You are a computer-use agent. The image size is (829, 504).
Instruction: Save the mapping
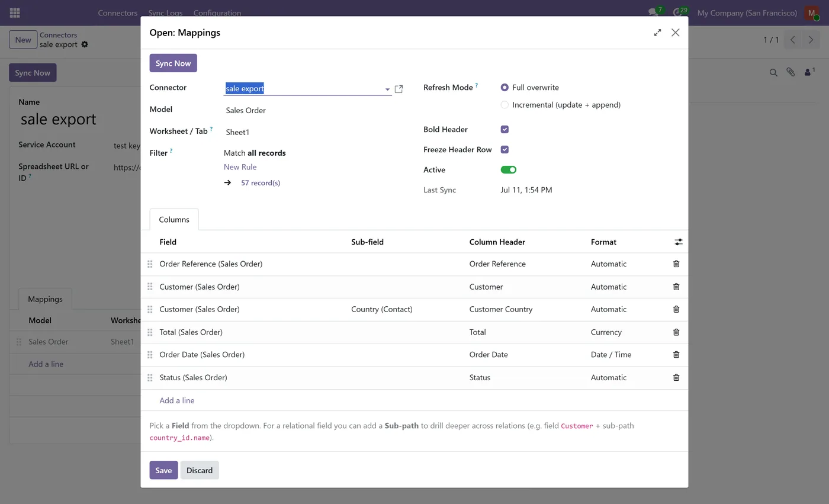tap(163, 470)
